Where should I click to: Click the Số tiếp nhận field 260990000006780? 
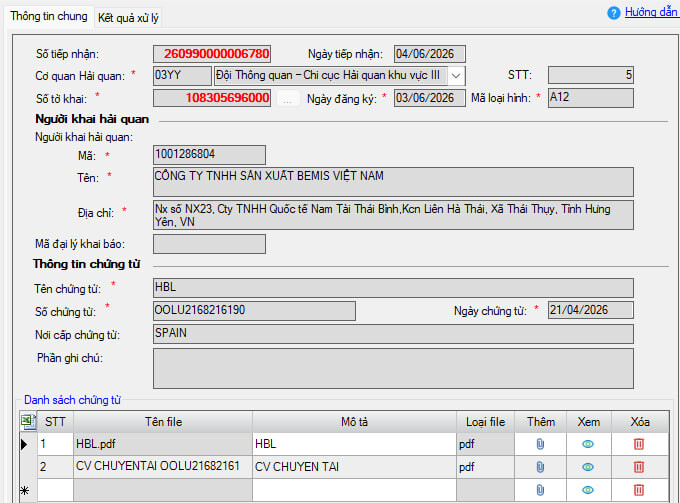point(212,54)
